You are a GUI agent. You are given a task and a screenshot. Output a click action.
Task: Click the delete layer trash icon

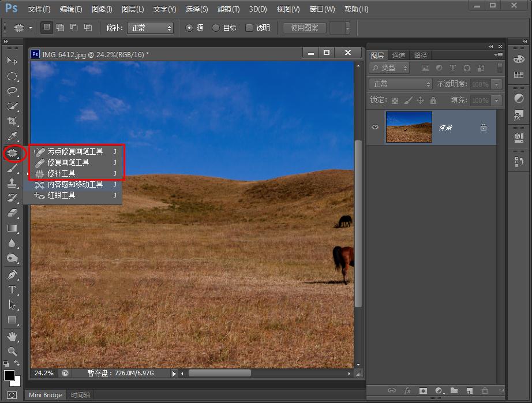click(x=485, y=391)
